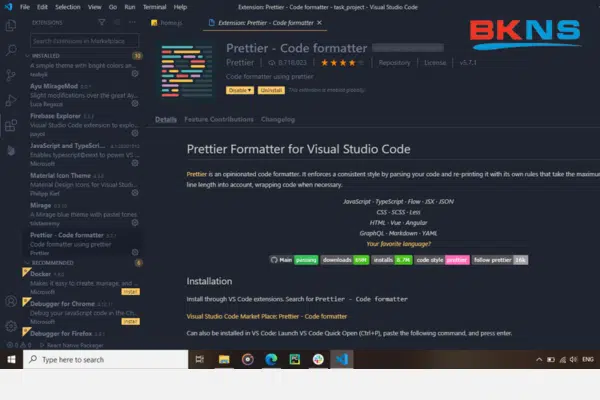The image size is (600, 400).
Task: Click the orange Prettier link in description
Action: [197, 174]
